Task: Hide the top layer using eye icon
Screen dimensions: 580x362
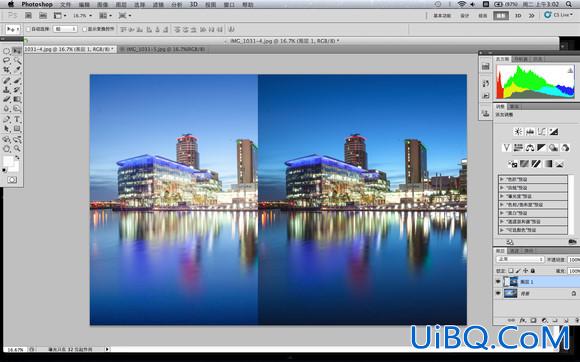Action: pos(498,282)
